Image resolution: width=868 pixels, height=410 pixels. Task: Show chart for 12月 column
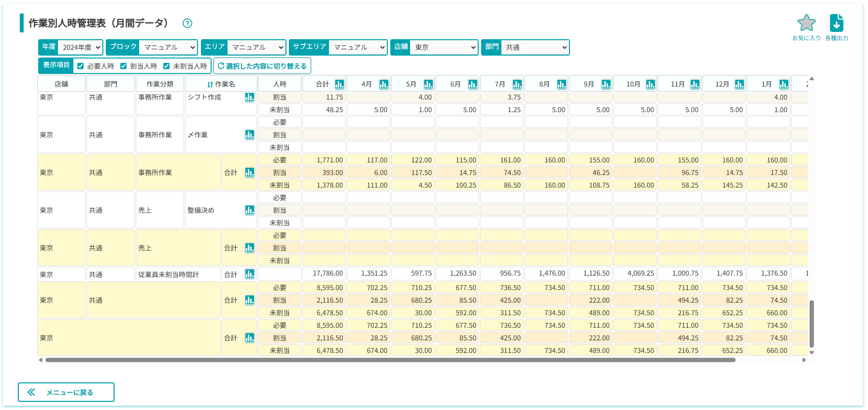click(x=740, y=84)
